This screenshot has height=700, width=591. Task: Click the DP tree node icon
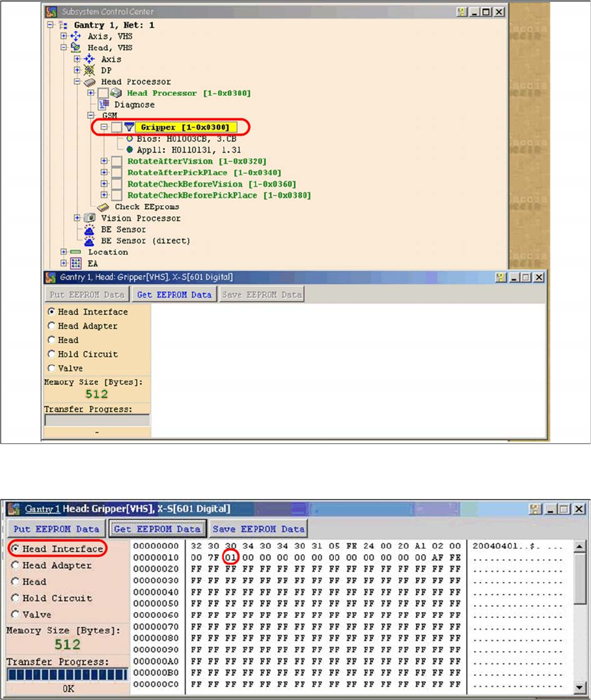pyautogui.click(x=89, y=70)
